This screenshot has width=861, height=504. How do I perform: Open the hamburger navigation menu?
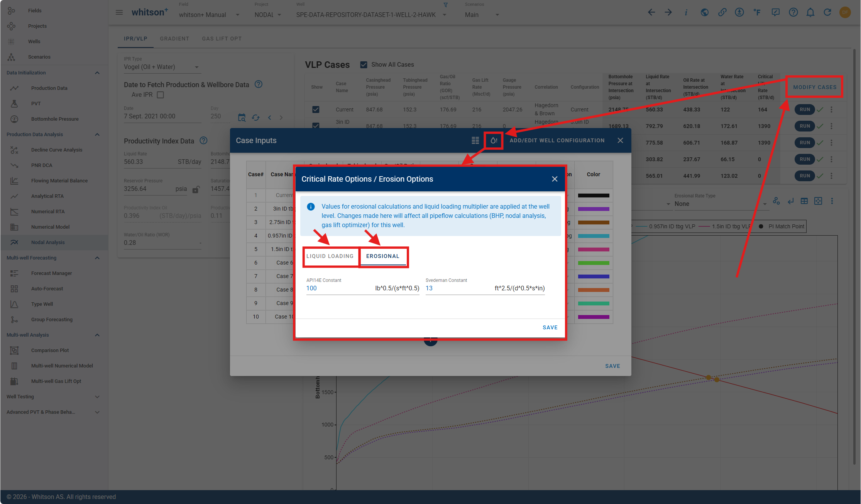[119, 12]
